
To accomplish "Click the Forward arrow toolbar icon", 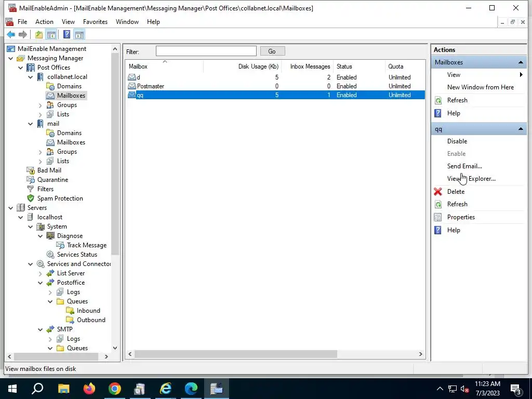I will click(x=23, y=34).
